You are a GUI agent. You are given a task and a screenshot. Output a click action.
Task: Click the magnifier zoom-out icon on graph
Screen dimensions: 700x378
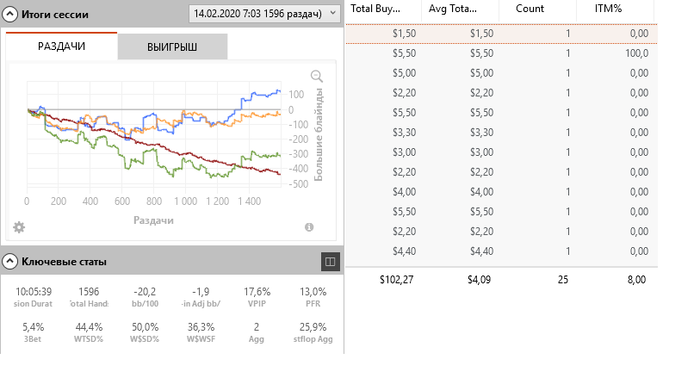click(317, 76)
